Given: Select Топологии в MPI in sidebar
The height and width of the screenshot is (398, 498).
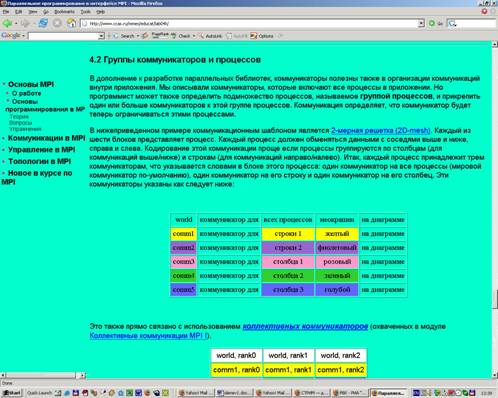Looking at the screenshot, I should point(39,161).
